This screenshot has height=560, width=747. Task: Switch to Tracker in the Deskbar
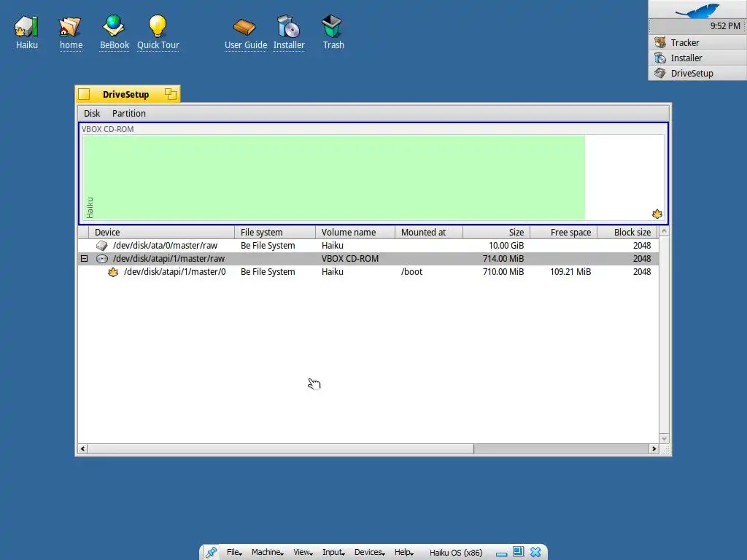point(697,42)
